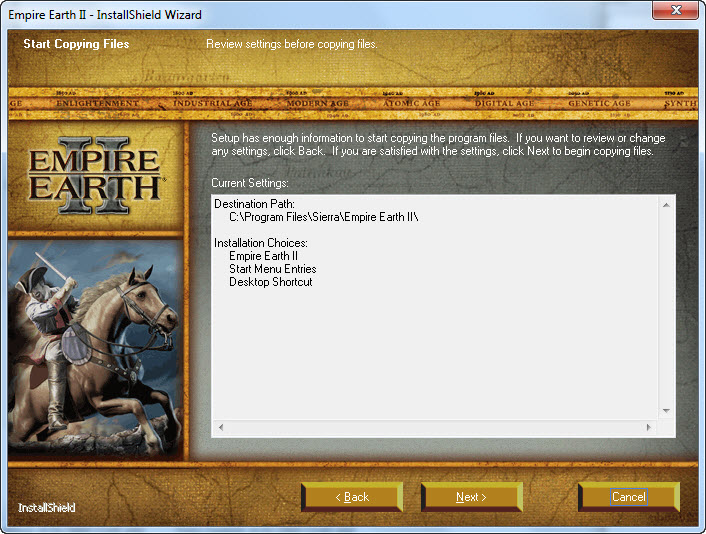The image size is (706, 534).
Task: Click the settings list scroll-up arrow
Action: (666, 205)
